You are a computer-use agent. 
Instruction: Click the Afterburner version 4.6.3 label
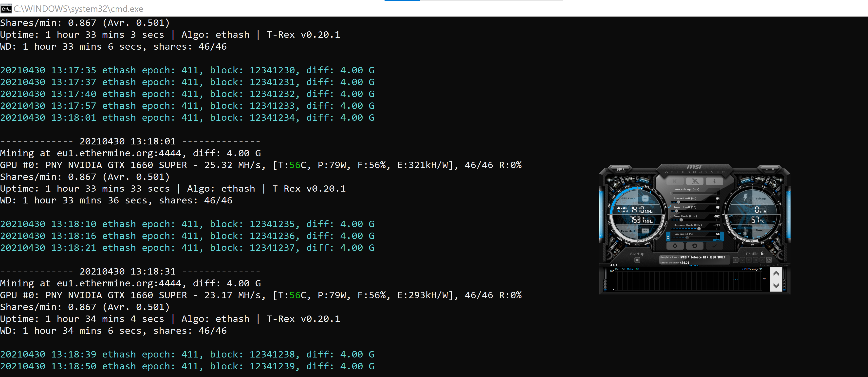(x=614, y=265)
